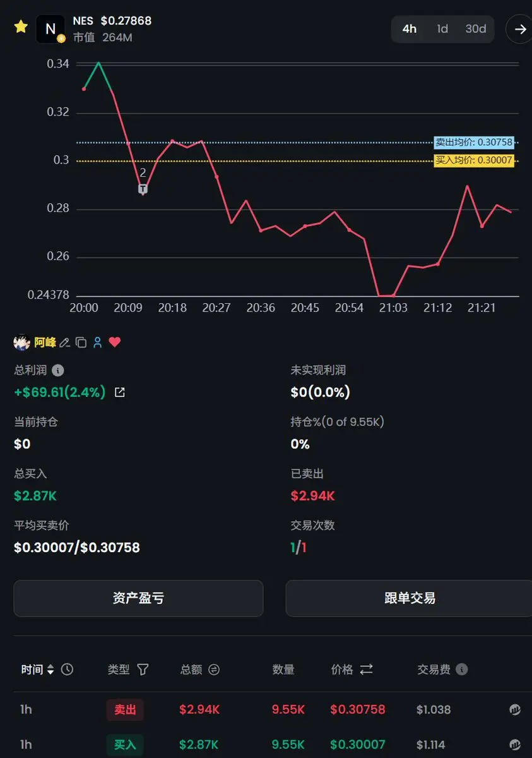Click the 9.55K quantity in 卖出 row
This screenshot has height=758, width=532.
click(x=288, y=710)
